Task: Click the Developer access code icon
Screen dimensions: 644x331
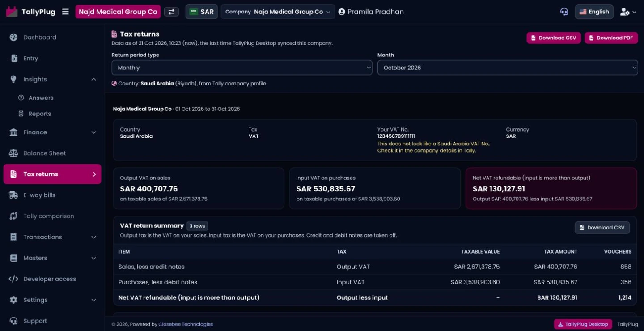Action: click(13, 279)
